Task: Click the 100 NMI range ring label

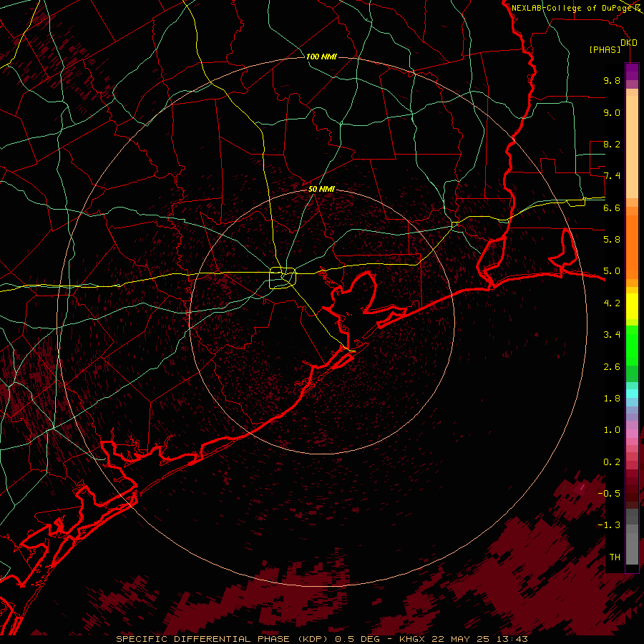Action: [x=321, y=57]
